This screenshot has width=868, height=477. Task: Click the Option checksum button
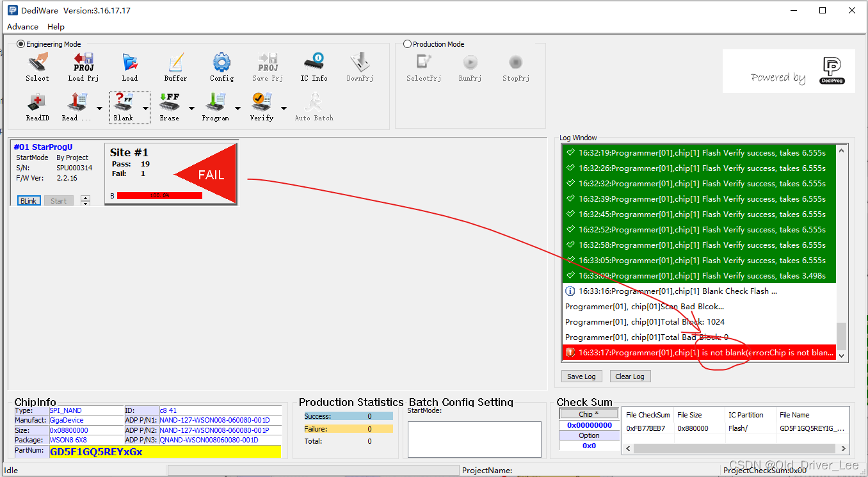click(x=589, y=435)
